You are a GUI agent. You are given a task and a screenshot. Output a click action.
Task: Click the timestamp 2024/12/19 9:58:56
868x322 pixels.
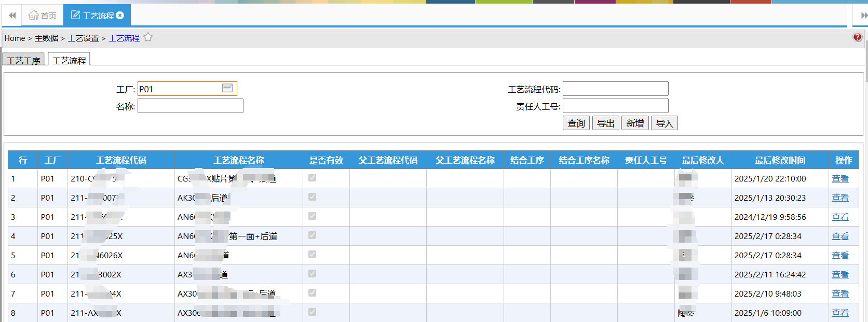(770, 217)
